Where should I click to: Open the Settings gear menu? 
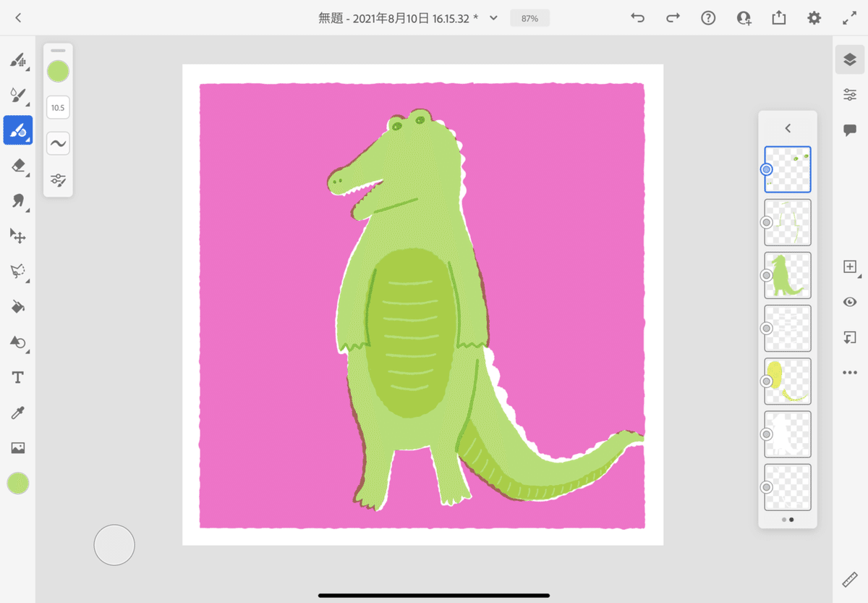[x=814, y=17]
